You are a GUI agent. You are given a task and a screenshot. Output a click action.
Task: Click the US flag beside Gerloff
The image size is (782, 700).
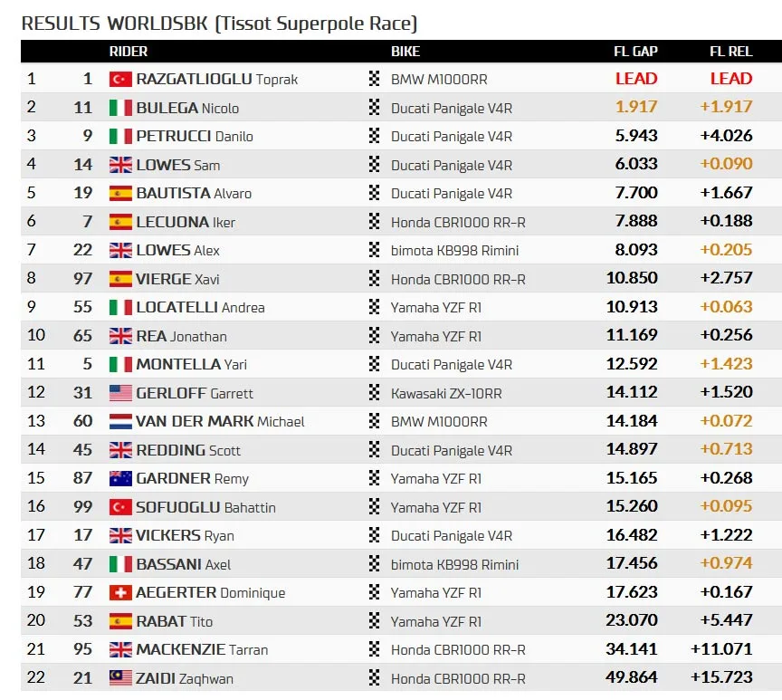[120, 393]
